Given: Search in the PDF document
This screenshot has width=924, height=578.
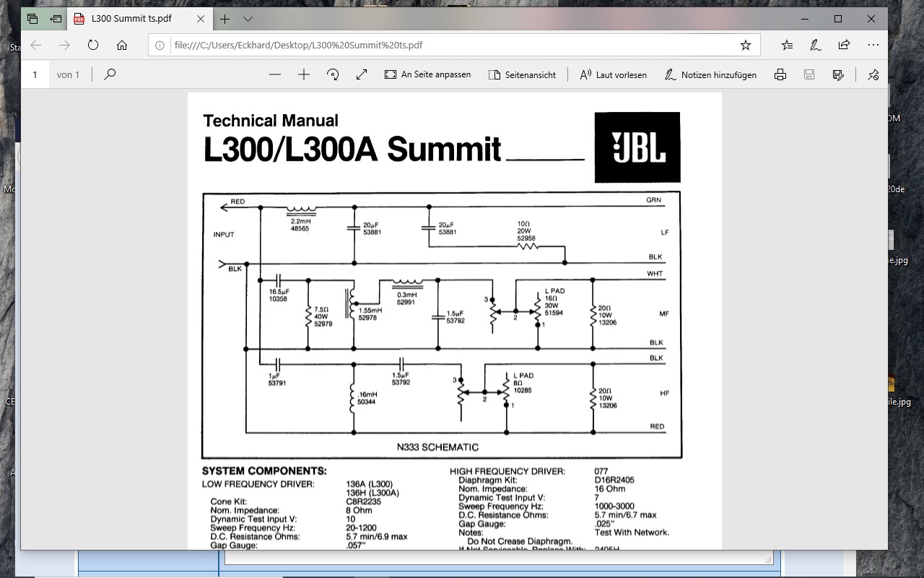Looking at the screenshot, I should point(110,74).
